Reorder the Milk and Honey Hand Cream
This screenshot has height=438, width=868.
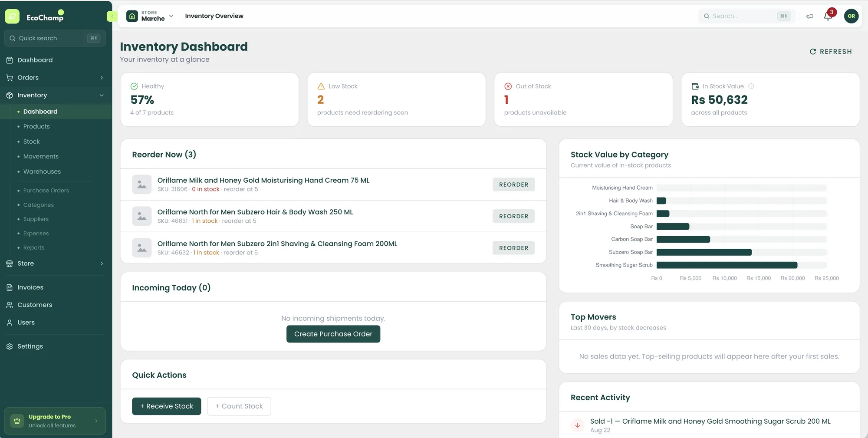coord(513,184)
